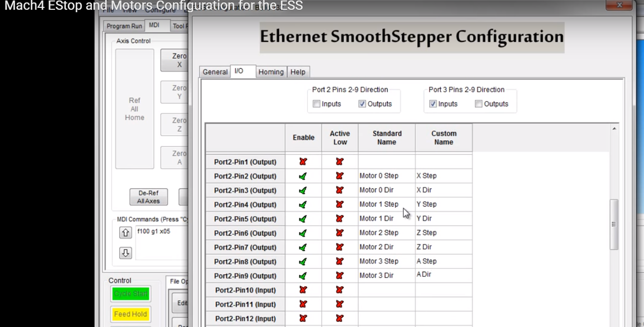Viewport: 644px width, 327px height.
Task: Toggle Enable checkmark for Port2-Pin6 (Output)
Action: (303, 233)
